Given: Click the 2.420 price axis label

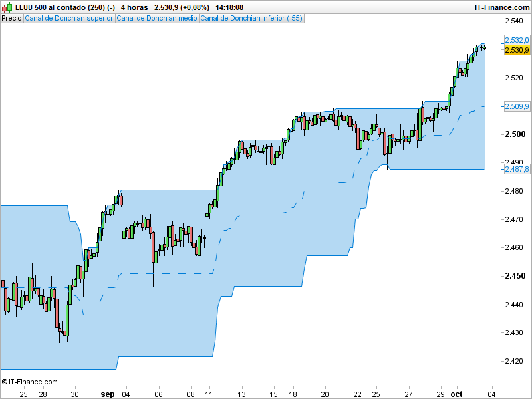Looking at the screenshot, I should [x=514, y=361].
